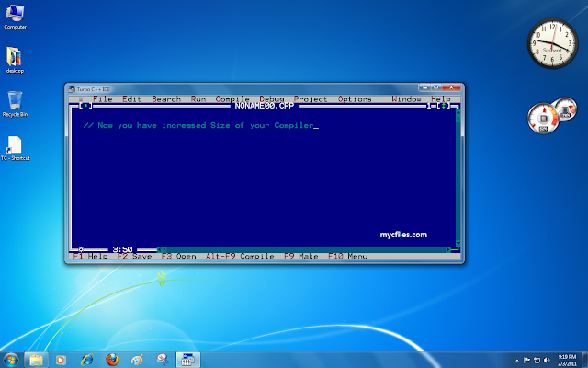Screen dimensions: 588x368
Task: Open the Action Center flag icon
Action: (x=526, y=360)
